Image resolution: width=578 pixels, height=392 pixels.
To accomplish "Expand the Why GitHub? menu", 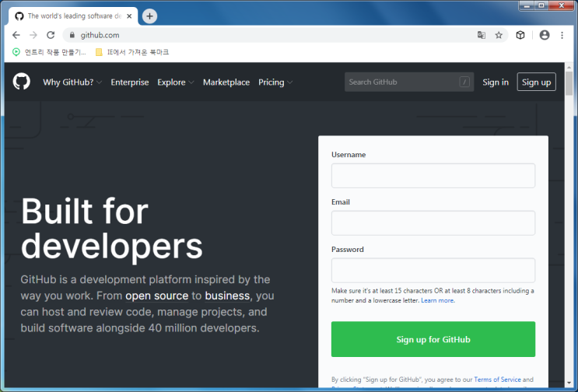I will pyautogui.click(x=72, y=82).
